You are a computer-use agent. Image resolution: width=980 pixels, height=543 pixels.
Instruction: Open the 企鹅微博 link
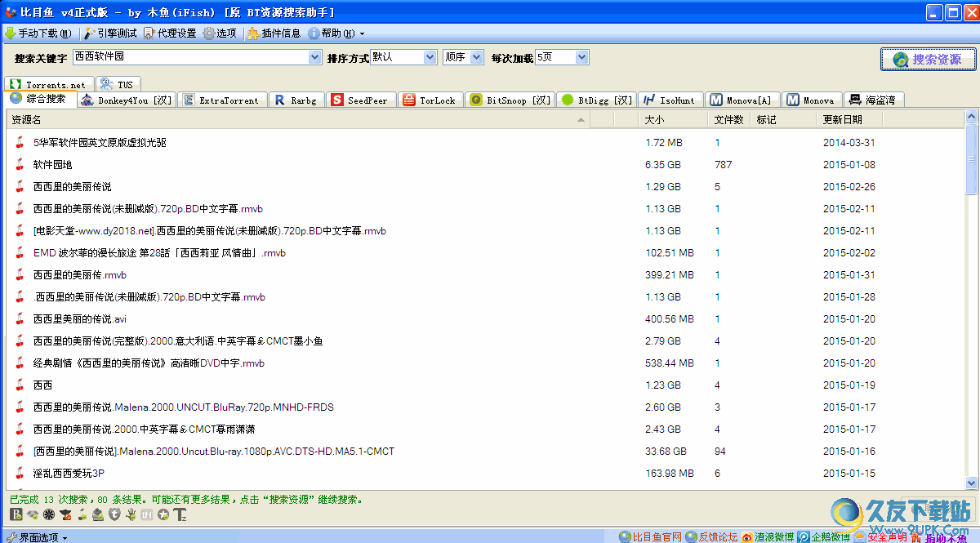[x=825, y=536]
